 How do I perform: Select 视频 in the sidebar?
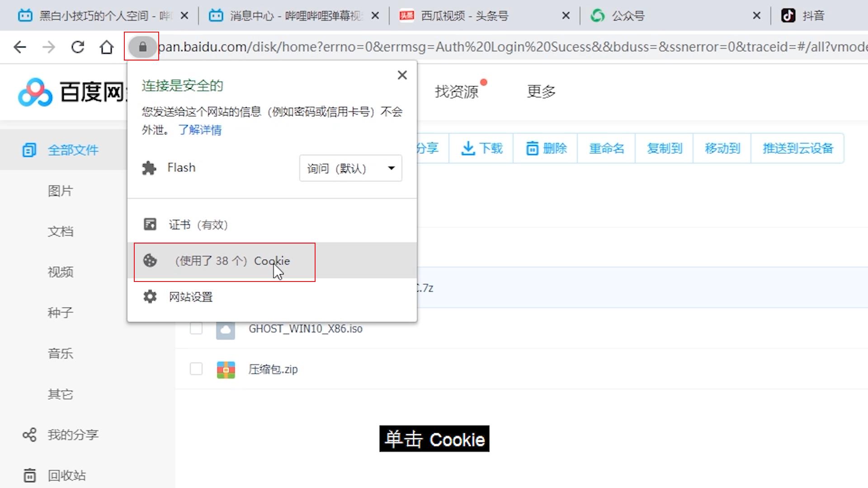[61, 272]
